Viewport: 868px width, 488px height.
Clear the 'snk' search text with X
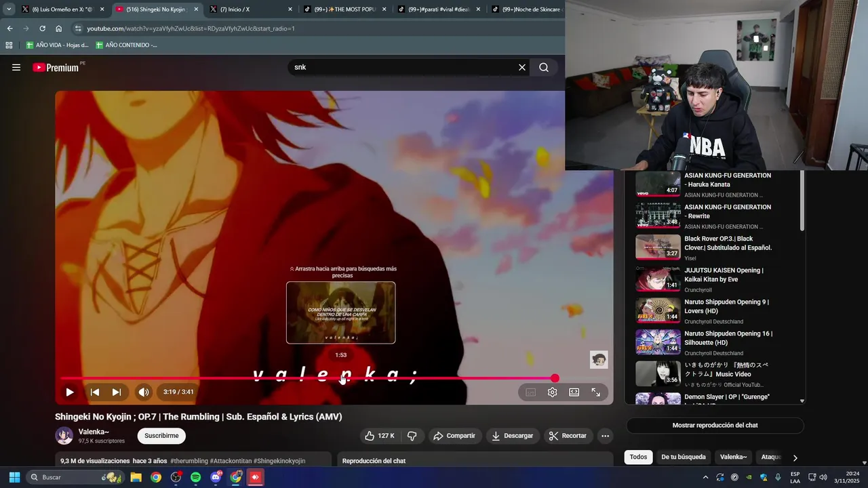click(x=522, y=67)
